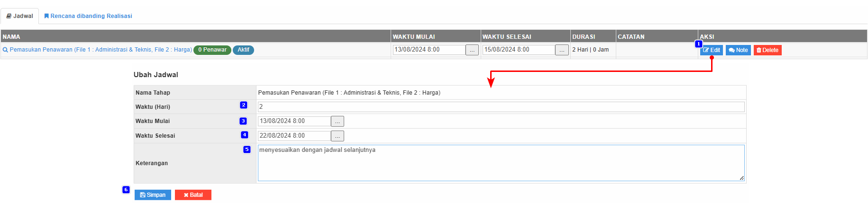Click the form Waktu Mulai field 13/08/2024 8:00
The height and width of the screenshot is (203, 868).
click(294, 121)
